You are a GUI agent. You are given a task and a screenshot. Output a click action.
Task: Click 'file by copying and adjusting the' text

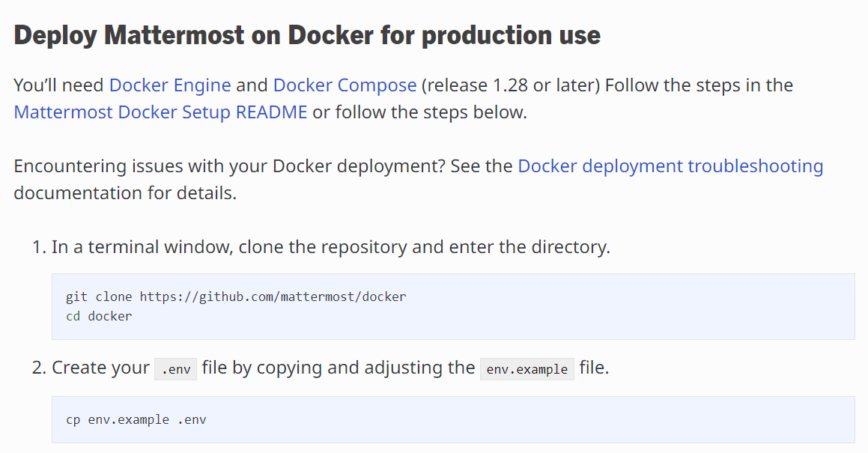pos(338,368)
